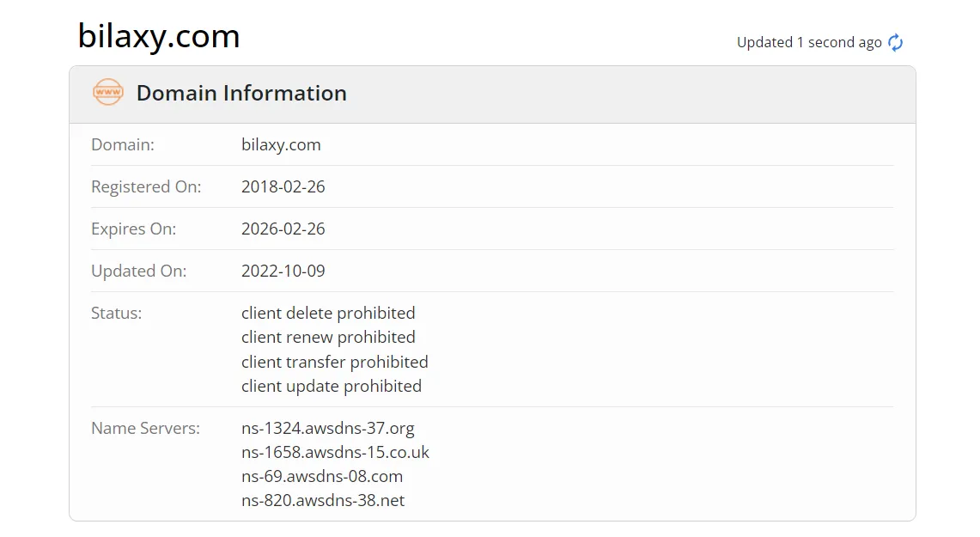This screenshot has width=980, height=537.
Task: Click the 'Registered On:' label
Action: 146,186
